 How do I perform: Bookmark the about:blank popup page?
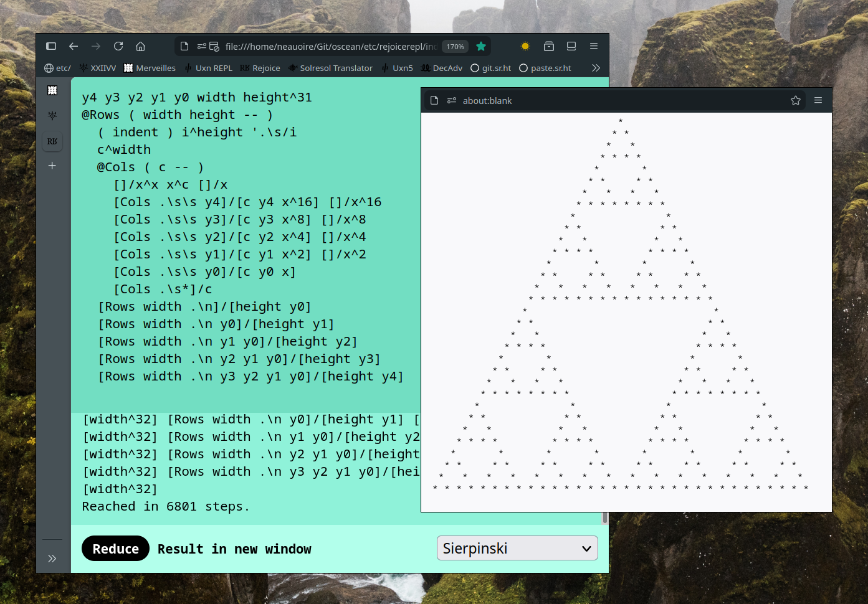796,100
